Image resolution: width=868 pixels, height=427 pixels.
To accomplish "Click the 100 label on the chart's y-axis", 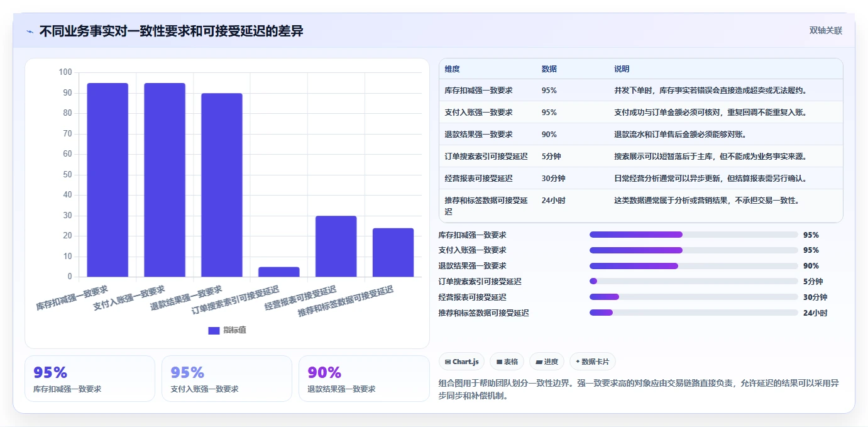I will tap(65, 72).
